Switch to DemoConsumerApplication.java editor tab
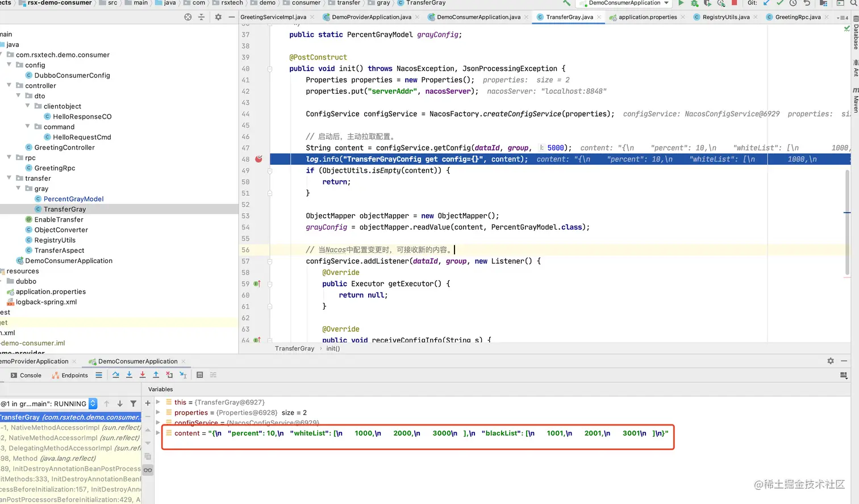This screenshot has height=504, width=859. 478,17
